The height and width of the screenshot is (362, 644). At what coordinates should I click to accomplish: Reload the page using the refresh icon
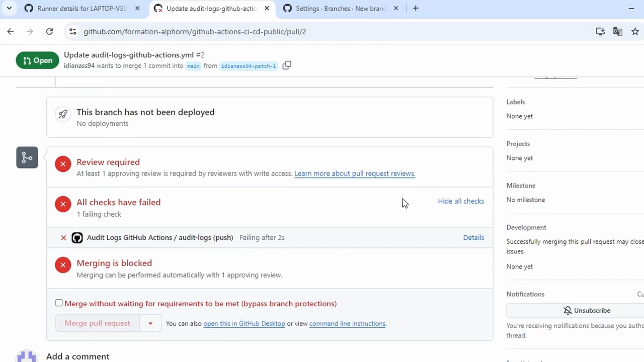click(49, 31)
